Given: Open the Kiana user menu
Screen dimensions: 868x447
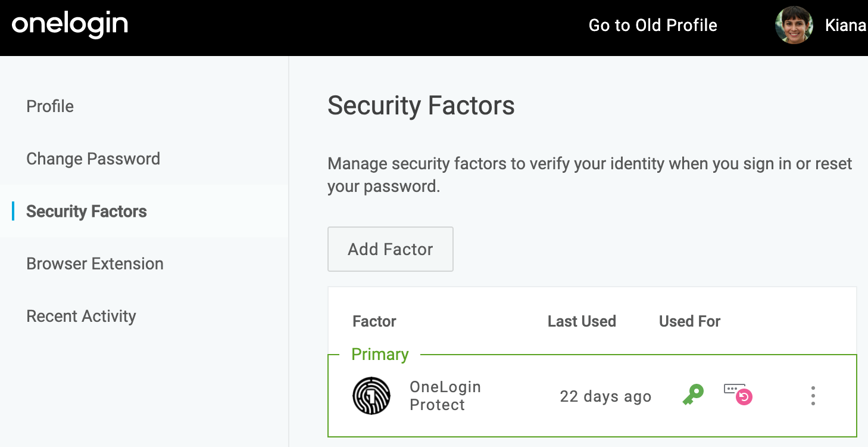Looking at the screenshot, I should click(845, 25).
